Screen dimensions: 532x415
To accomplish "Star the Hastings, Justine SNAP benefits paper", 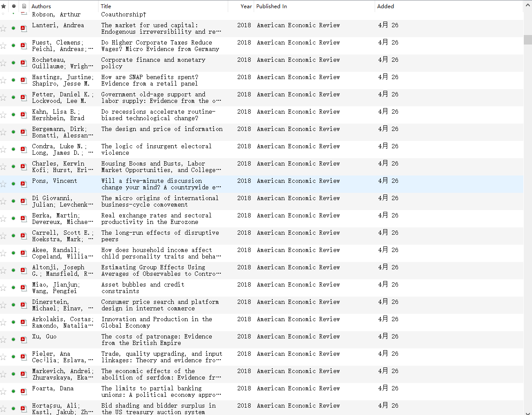I will (3, 80).
